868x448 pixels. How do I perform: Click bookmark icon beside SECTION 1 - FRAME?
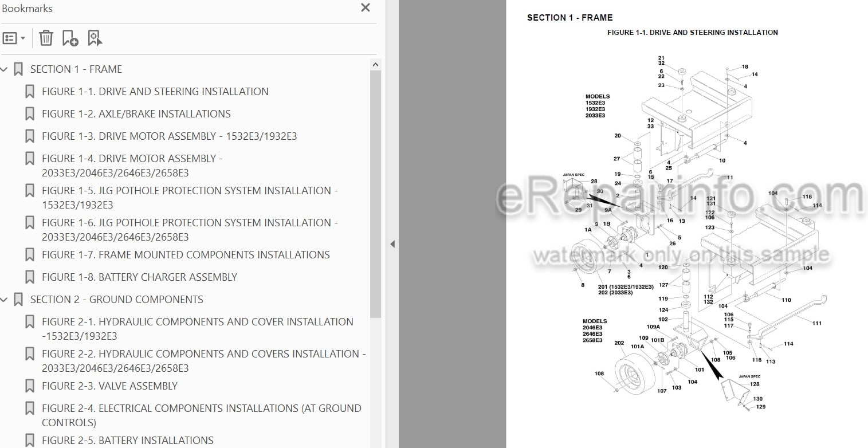click(x=18, y=69)
